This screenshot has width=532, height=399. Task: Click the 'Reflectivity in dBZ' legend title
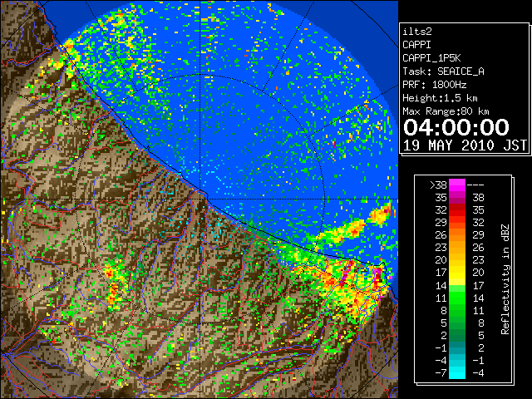505,279
